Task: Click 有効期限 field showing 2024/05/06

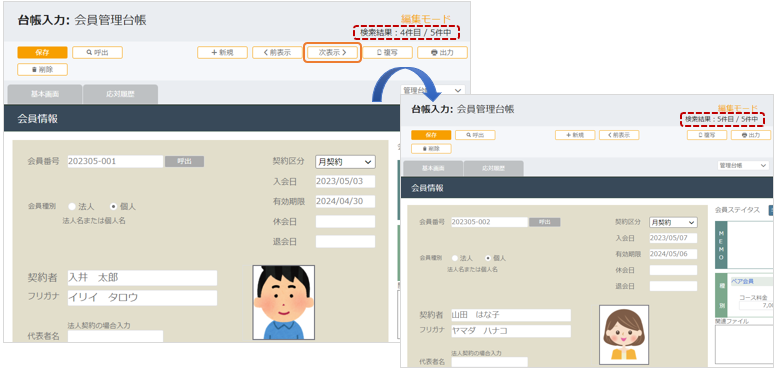Action: click(x=673, y=254)
